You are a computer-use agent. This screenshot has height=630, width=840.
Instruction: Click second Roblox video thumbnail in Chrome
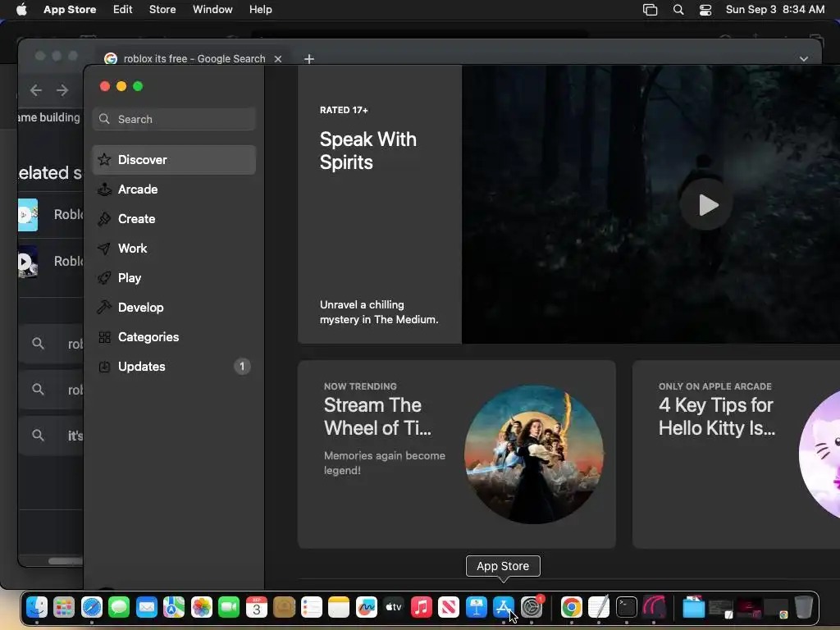pyautogui.click(x=28, y=262)
